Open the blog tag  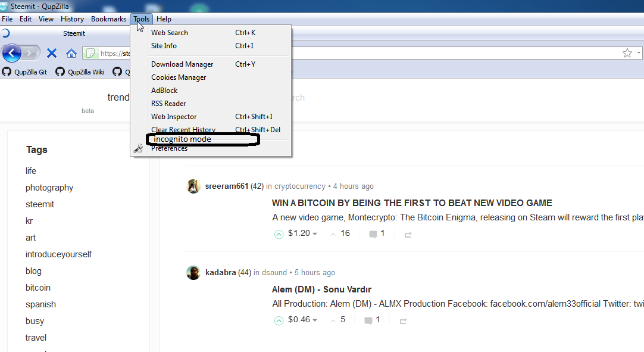[x=33, y=271]
